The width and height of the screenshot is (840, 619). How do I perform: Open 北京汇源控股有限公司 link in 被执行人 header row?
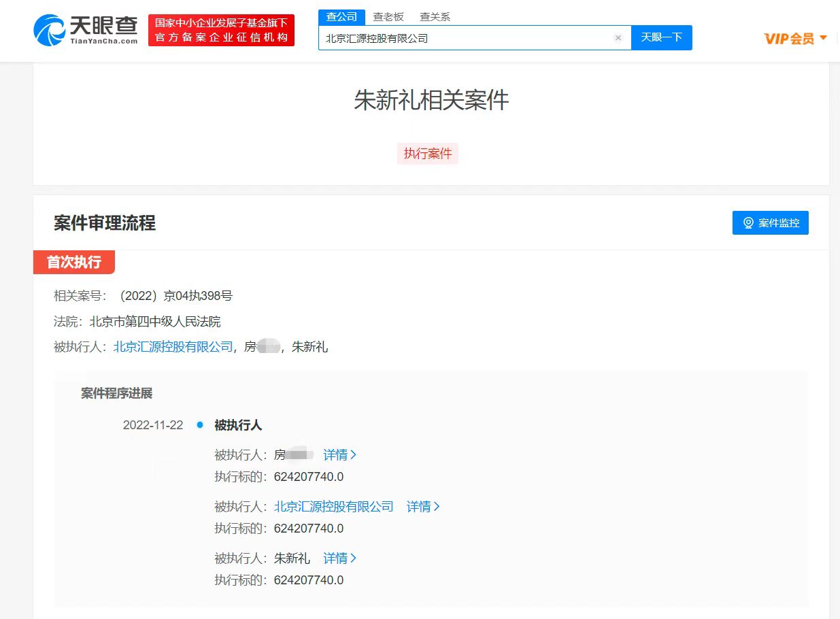(x=173, y=347)
